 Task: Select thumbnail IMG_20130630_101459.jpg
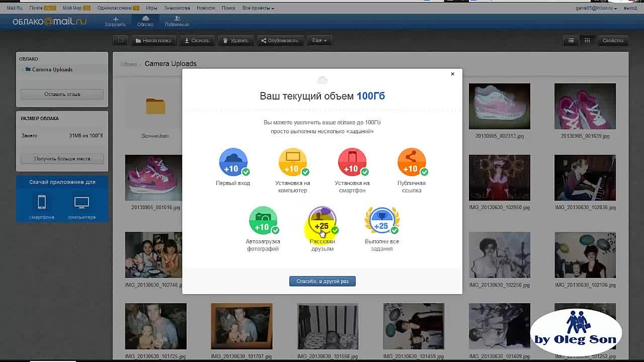(413, 326)
